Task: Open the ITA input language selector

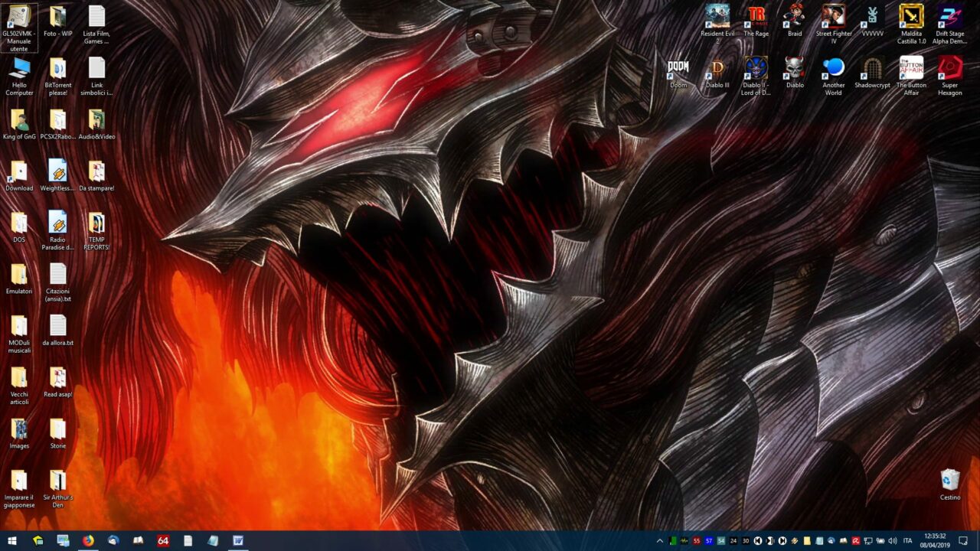Action: click(907, 541)
